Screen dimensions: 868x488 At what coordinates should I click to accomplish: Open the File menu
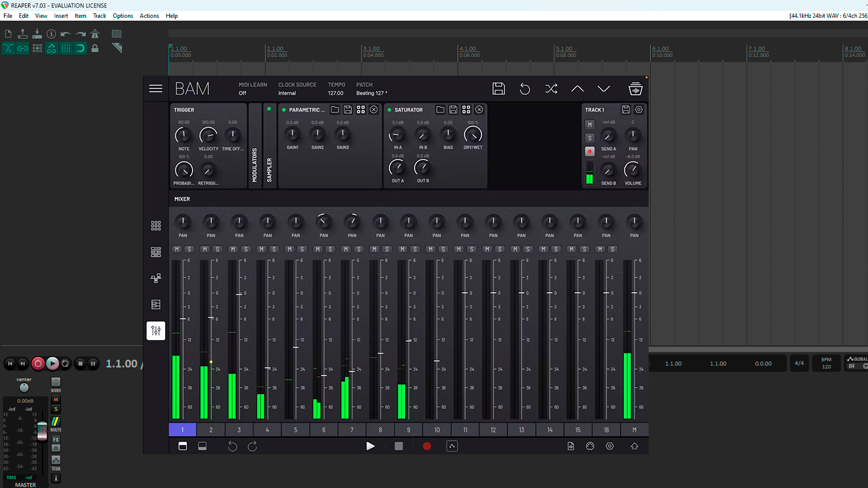[8, 16]
